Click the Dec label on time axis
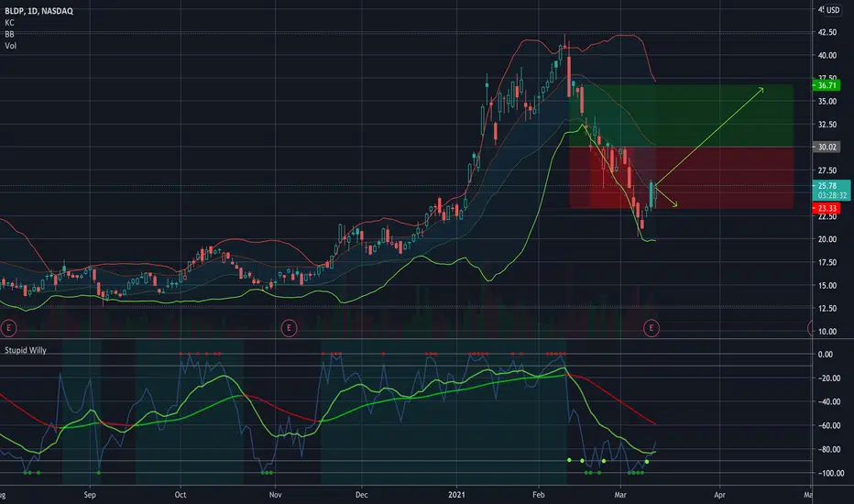The image size is (854, 504). pos(361,495)
